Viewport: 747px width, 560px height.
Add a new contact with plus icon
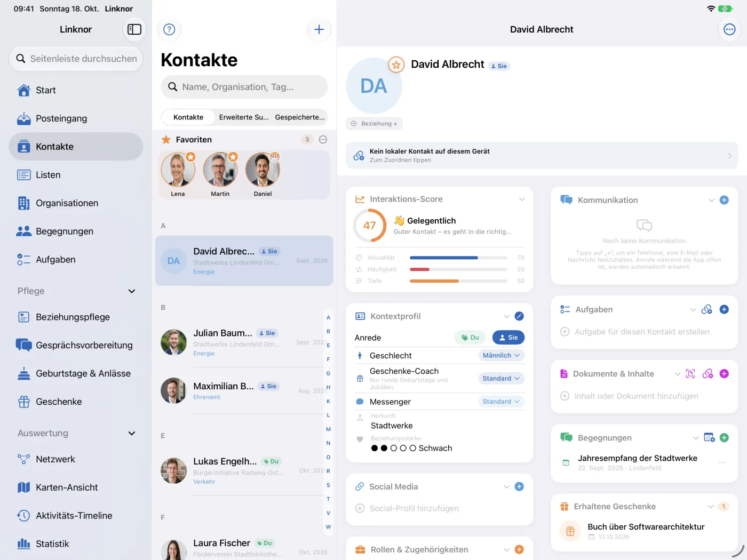pyautogui.click(x=319, y=29)
